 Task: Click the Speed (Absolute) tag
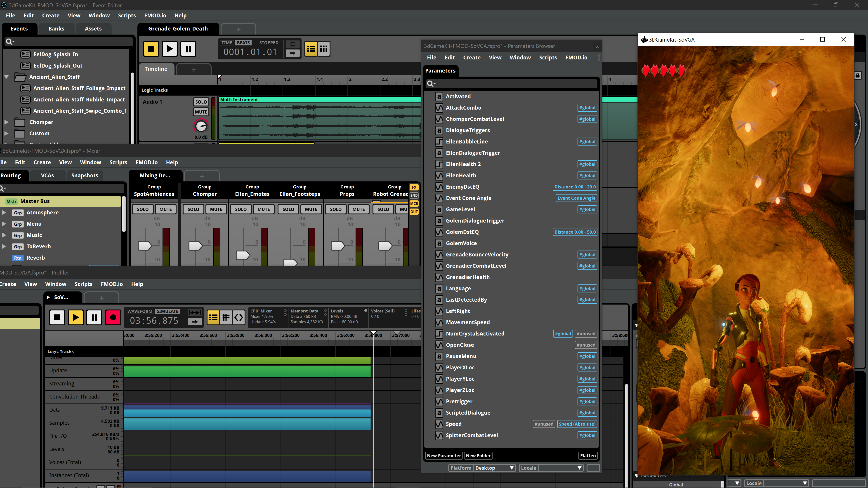coord(577,424)
